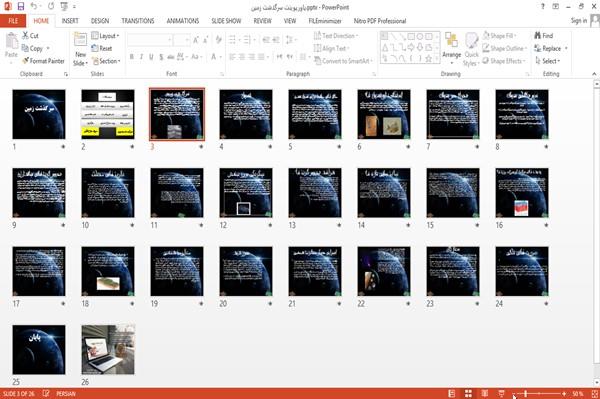Click PERSIAN language indicator in status bar

(x=66, y=394)
